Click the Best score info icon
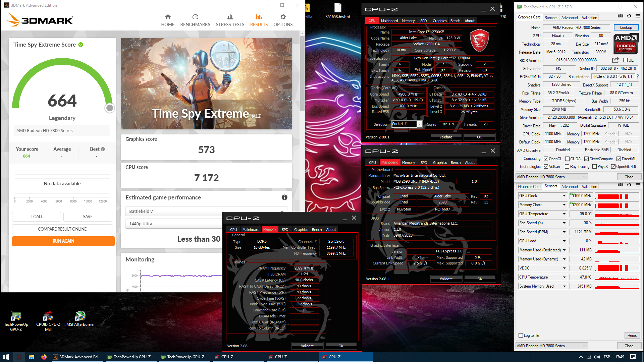 [103, 149]
